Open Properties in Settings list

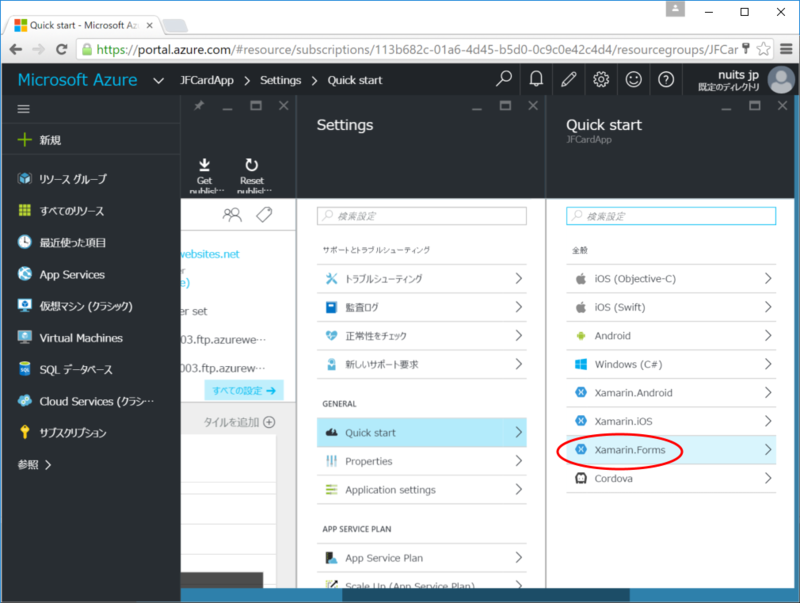coord(422,461)
